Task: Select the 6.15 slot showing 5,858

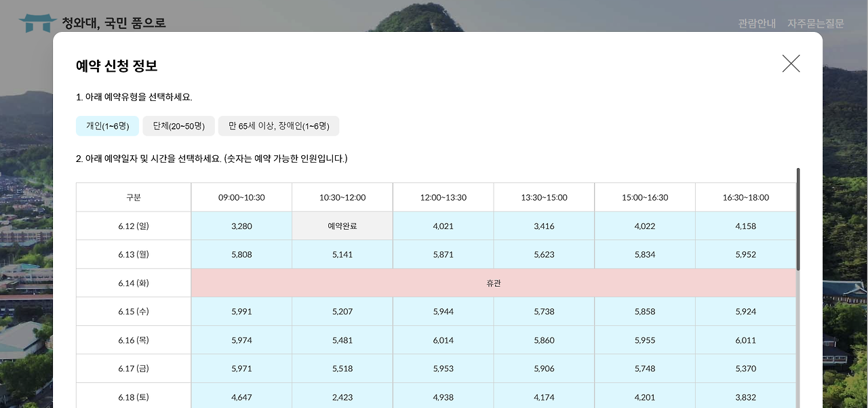Action: coord(645,312)
